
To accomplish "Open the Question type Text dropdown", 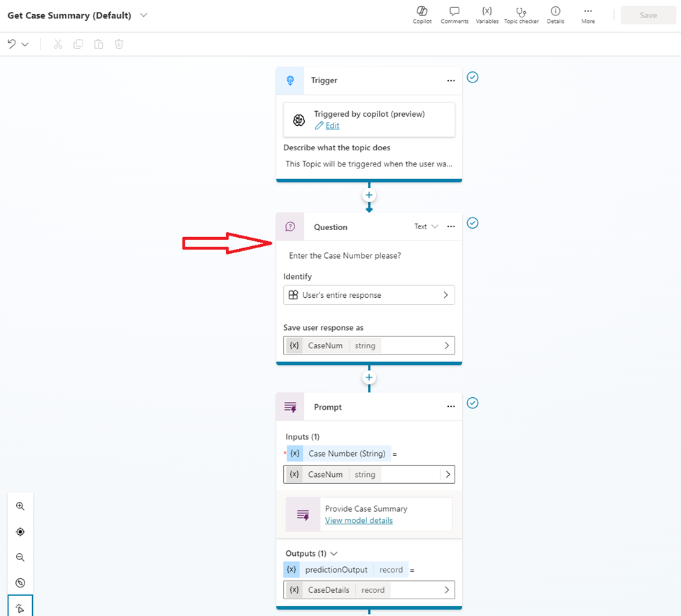I will [426, 227].
